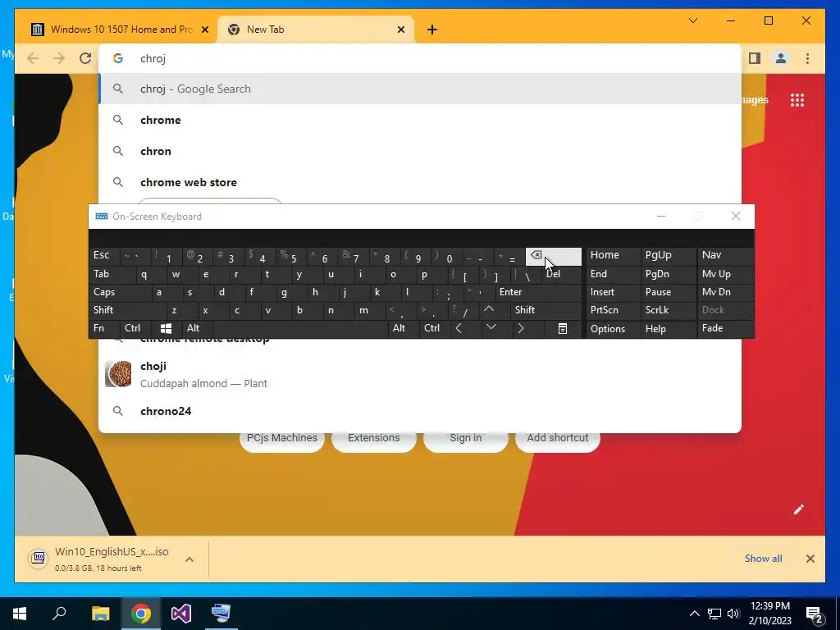Click the customize Chrome pencil icon
Screen dimensions: 840x630
(x=799, y=509)
